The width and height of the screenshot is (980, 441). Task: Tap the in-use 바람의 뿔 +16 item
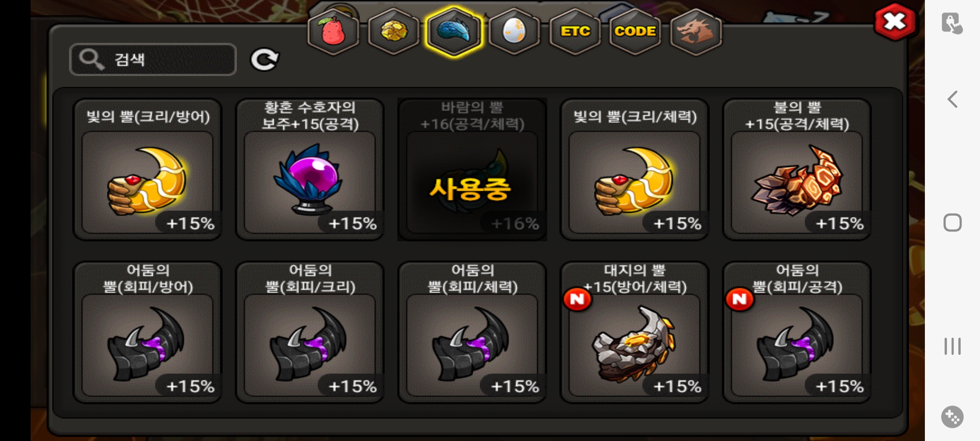point(472,169)
